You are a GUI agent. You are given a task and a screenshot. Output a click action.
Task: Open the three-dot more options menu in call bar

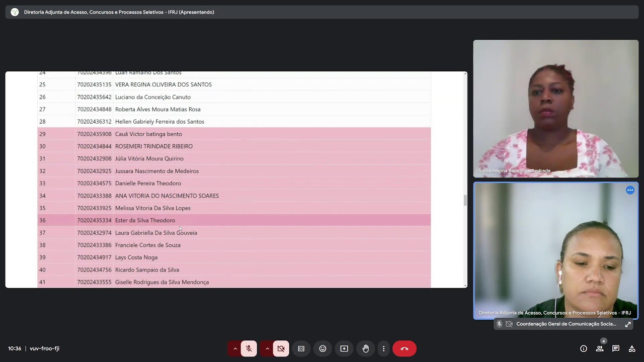point(383,348)
